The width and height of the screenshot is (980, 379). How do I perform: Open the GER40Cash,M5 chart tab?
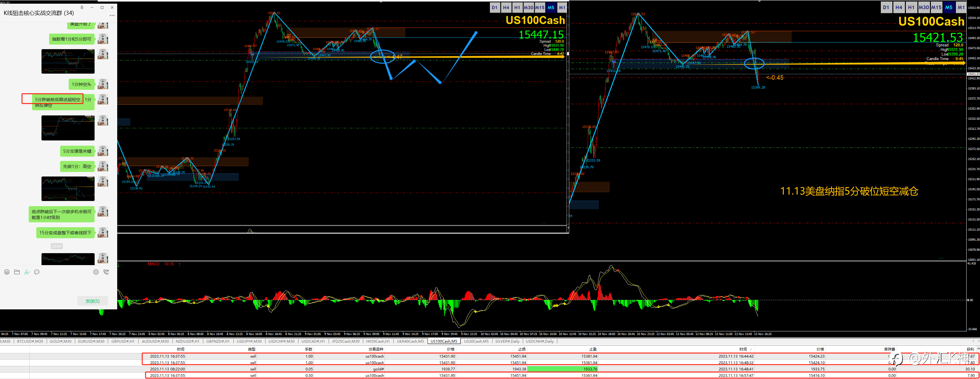click(410, 341)
